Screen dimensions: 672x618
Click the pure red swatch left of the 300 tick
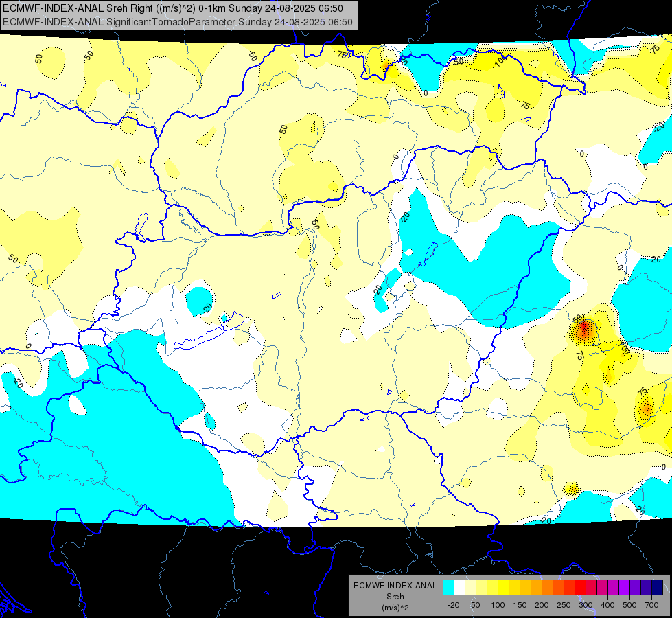click(x=581, y=587)
